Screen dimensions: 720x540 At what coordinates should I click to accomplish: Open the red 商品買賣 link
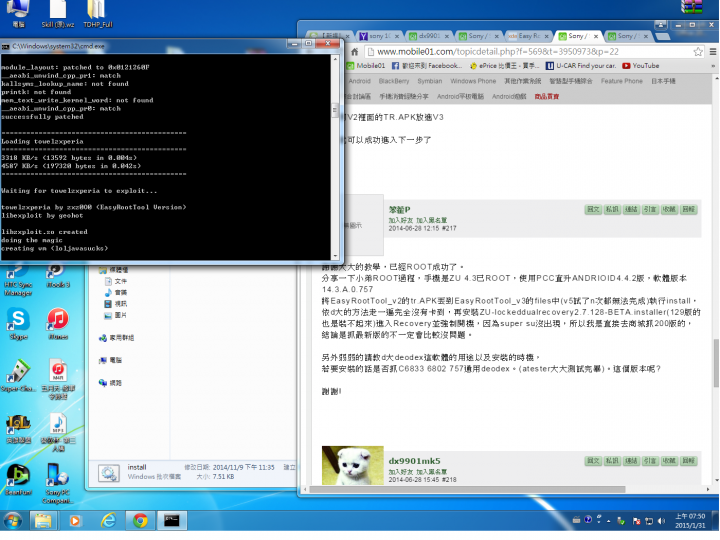[546, 97]
